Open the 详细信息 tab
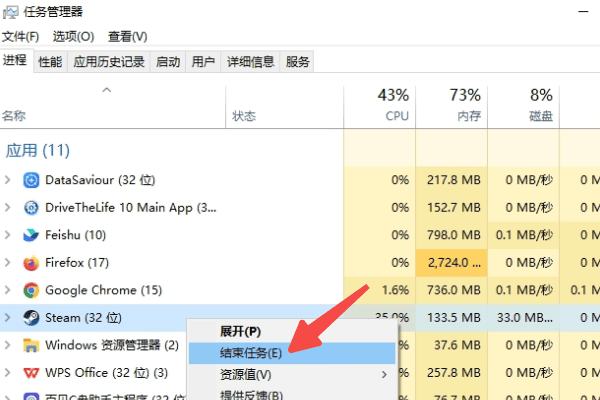The image size is (600, 400). click(x=250, y=62)
